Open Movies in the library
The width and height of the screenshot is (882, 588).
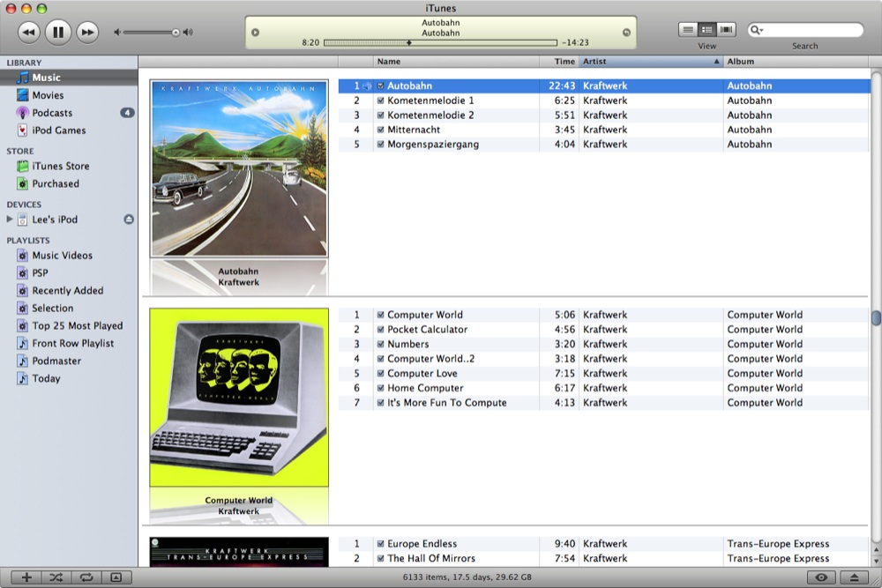click(69, 95)
